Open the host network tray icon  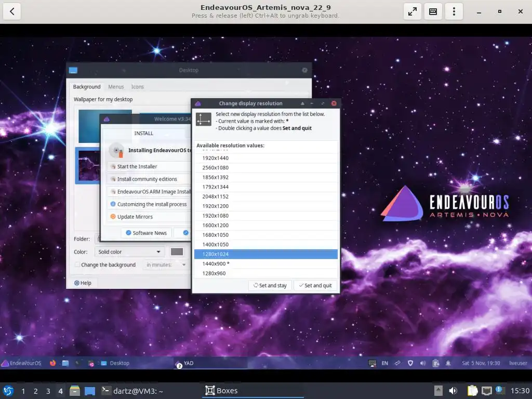tap(486, 391)
